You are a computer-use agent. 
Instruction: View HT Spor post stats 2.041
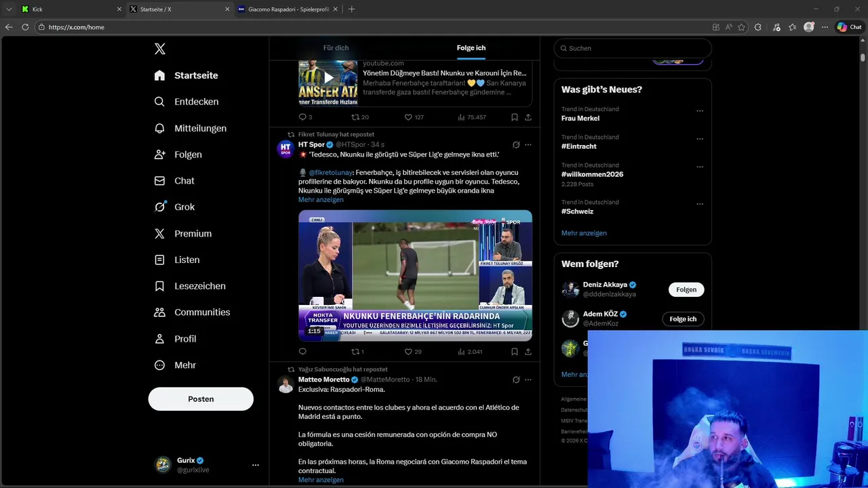click(x=470, y=352)
